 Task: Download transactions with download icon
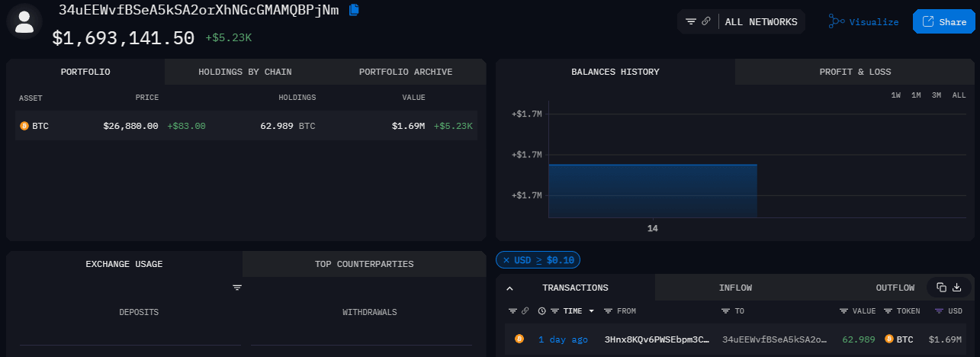(958, 288)
